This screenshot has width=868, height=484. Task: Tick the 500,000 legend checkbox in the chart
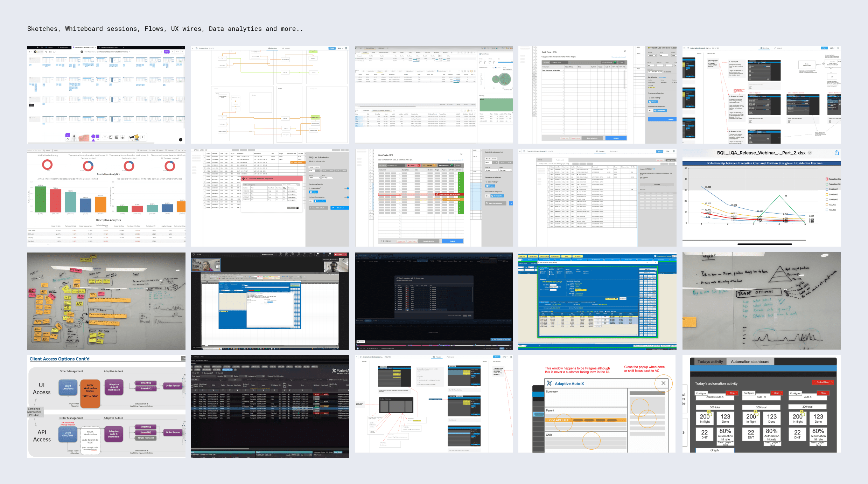pos(827,205)
